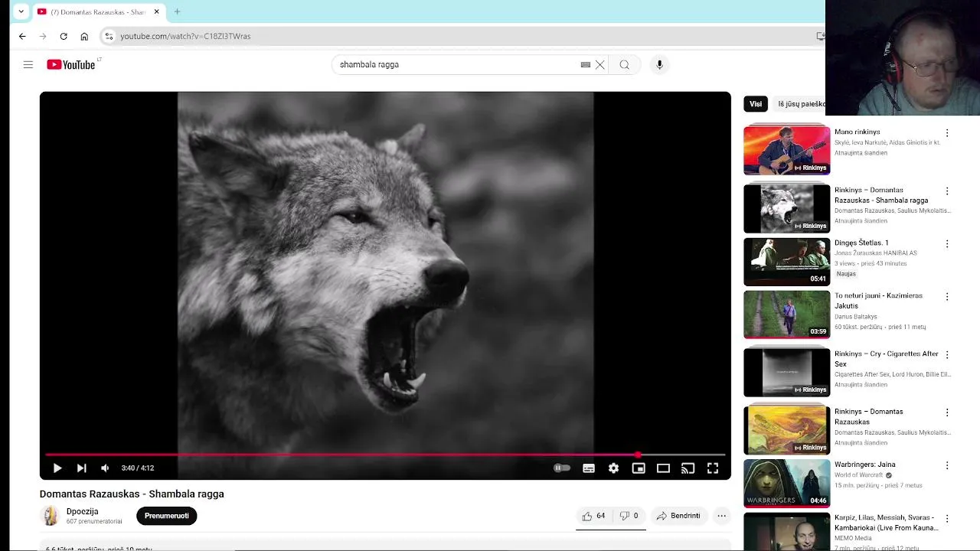Viewport: 980px width, 551px height.
Task: Click the video title Domantas Razauskas - Shambala ragga
Action: pos(132,494)
